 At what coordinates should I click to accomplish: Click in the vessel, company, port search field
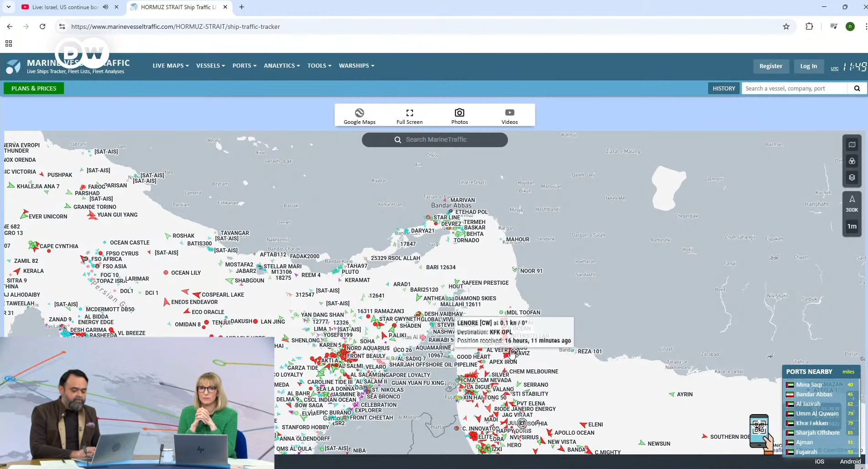point(794,88)
